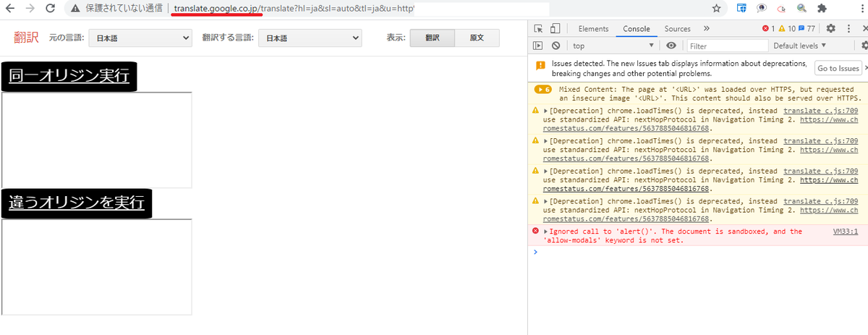Click inside the first iframe box

[96, 140]
